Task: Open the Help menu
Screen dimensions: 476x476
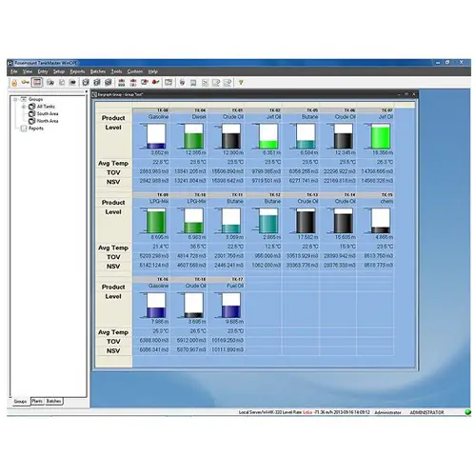Action: (153, 71)
